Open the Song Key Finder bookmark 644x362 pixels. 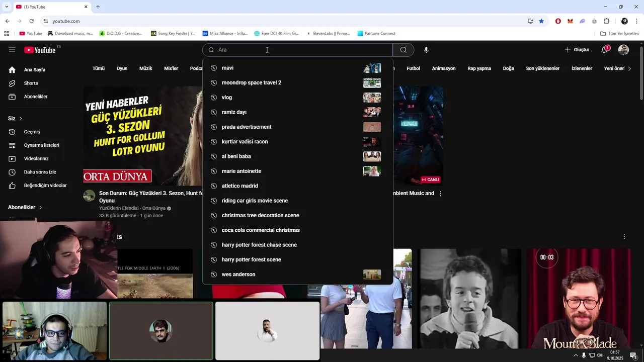click(173, 34)
